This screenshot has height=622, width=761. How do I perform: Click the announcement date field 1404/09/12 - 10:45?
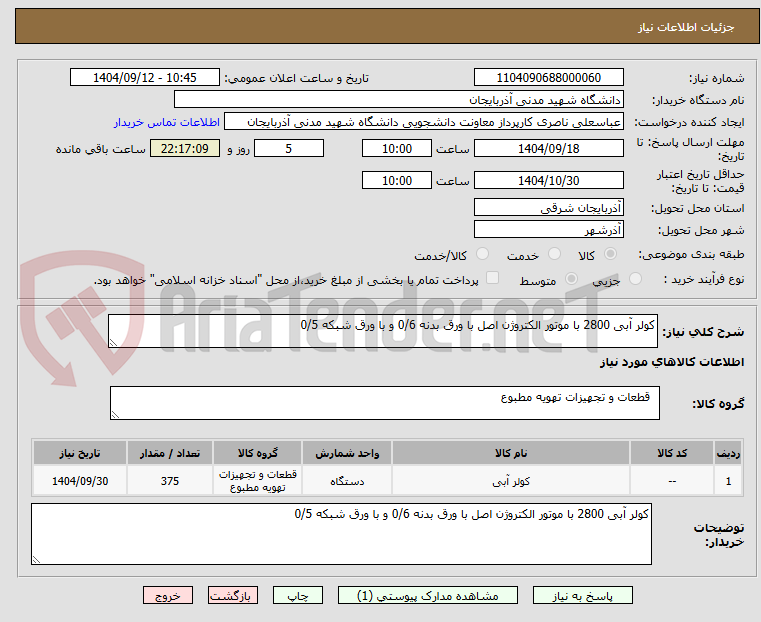(145, 78)
